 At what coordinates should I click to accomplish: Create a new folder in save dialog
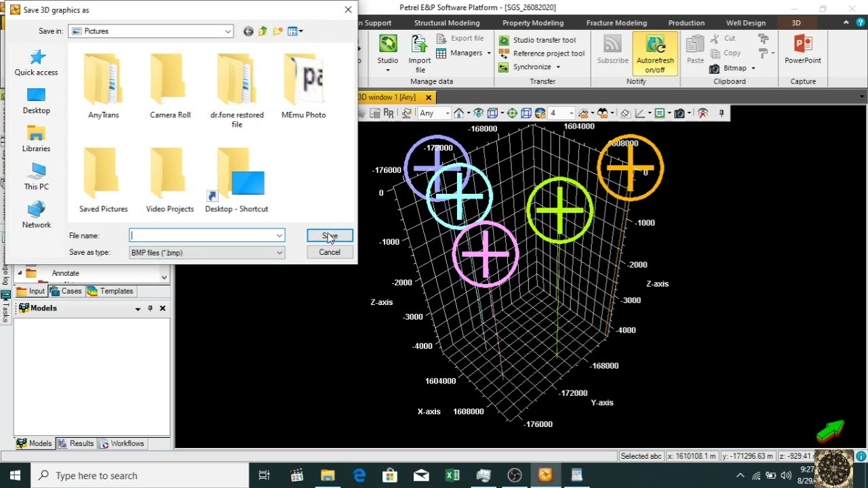[278, 31]
